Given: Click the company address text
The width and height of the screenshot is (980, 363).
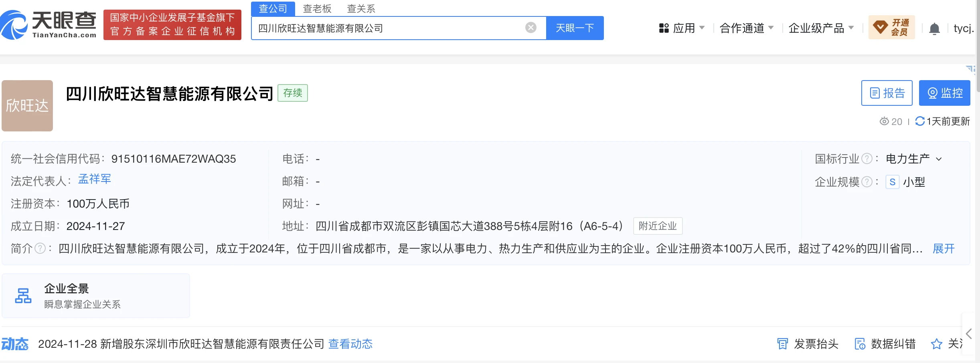Looking at the screenshot, I should click(469, 226).
